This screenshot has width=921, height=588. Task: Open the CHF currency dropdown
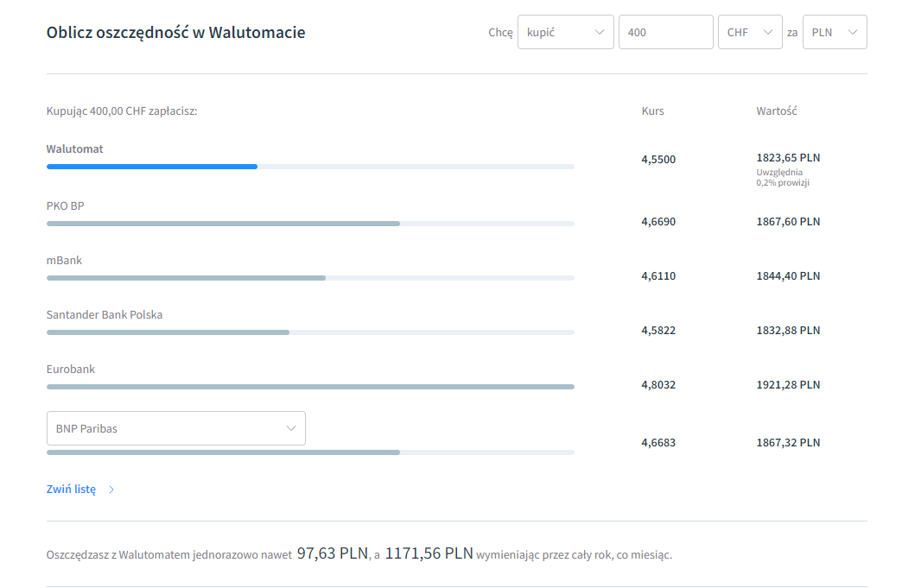pyautogui.click(x=750, y=32)
